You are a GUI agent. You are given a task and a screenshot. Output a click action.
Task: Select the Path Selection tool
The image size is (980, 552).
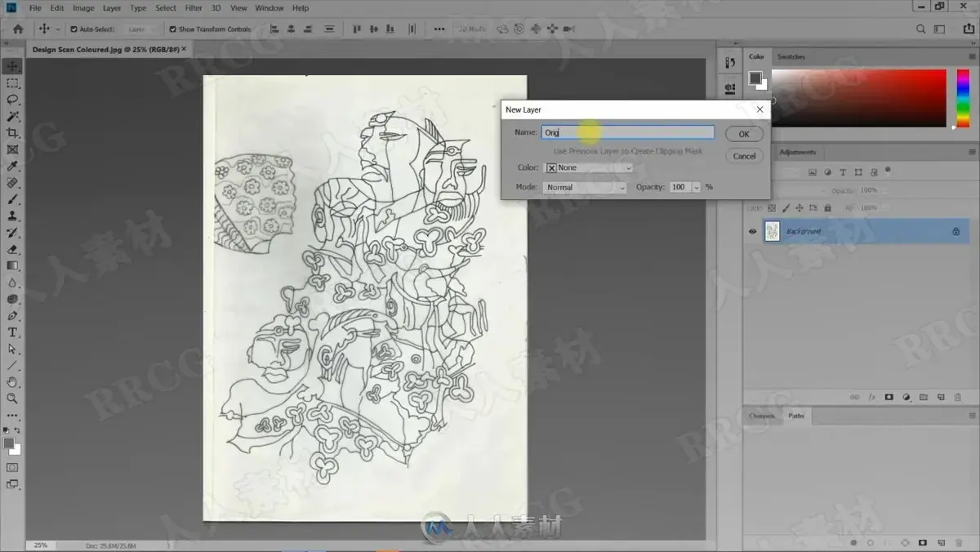click(x=12, y=349)
